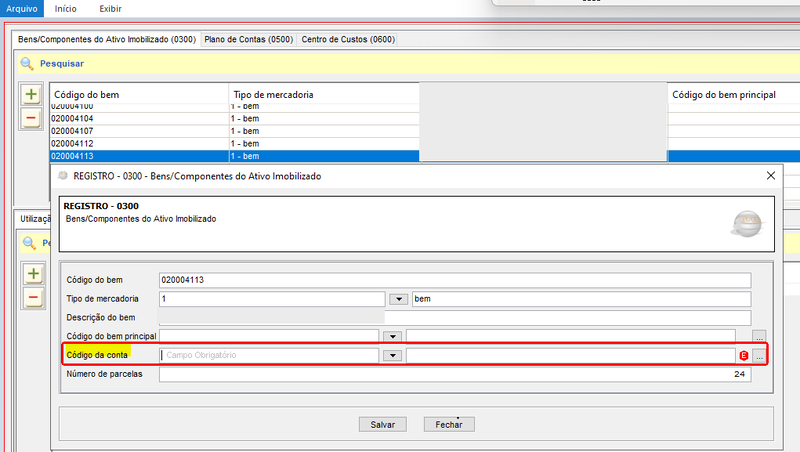Close the REGISTRO - 0300 dialog
The image size is (800, 452).
[x=771, y=175]
